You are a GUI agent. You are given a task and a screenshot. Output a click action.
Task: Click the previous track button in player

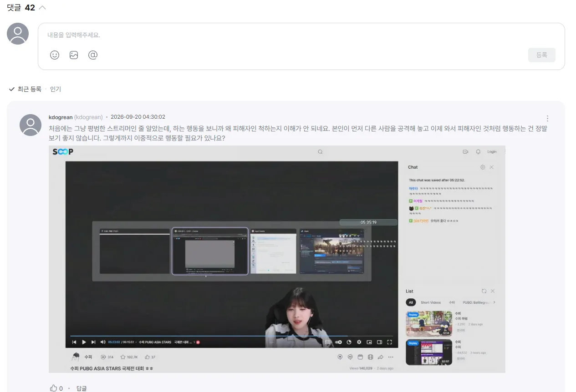coord(74,342)
